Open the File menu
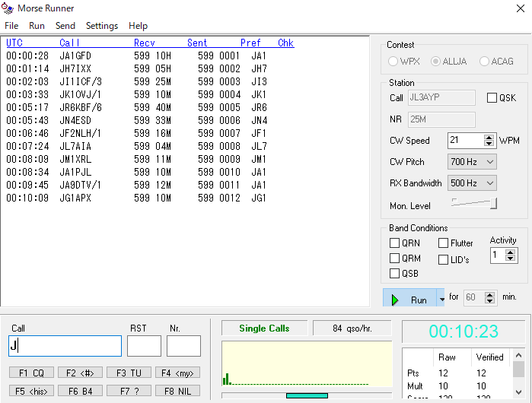 [11, 26]
